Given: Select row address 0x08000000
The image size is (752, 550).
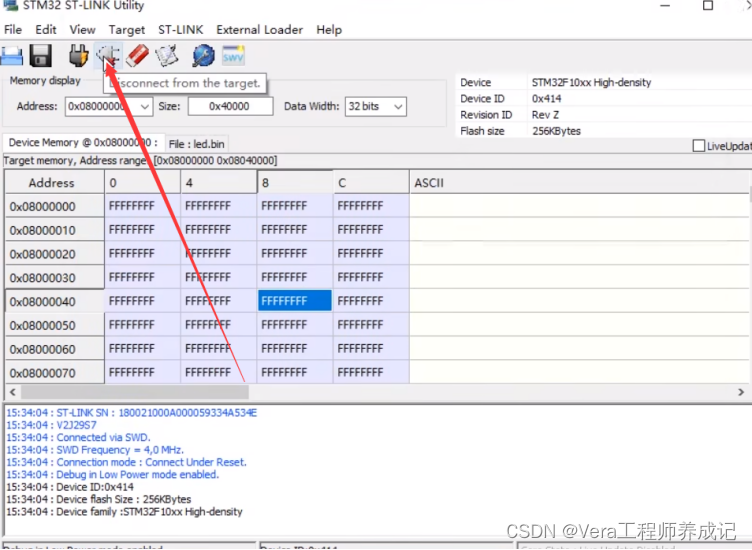Looking at the screenshot, I should 54,206.
